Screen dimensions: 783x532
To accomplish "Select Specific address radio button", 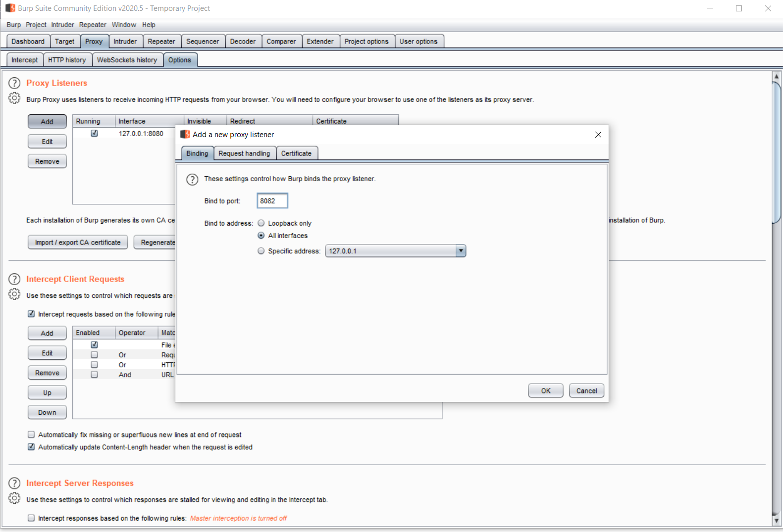I will pyautogui.click(x=261, y=251).
